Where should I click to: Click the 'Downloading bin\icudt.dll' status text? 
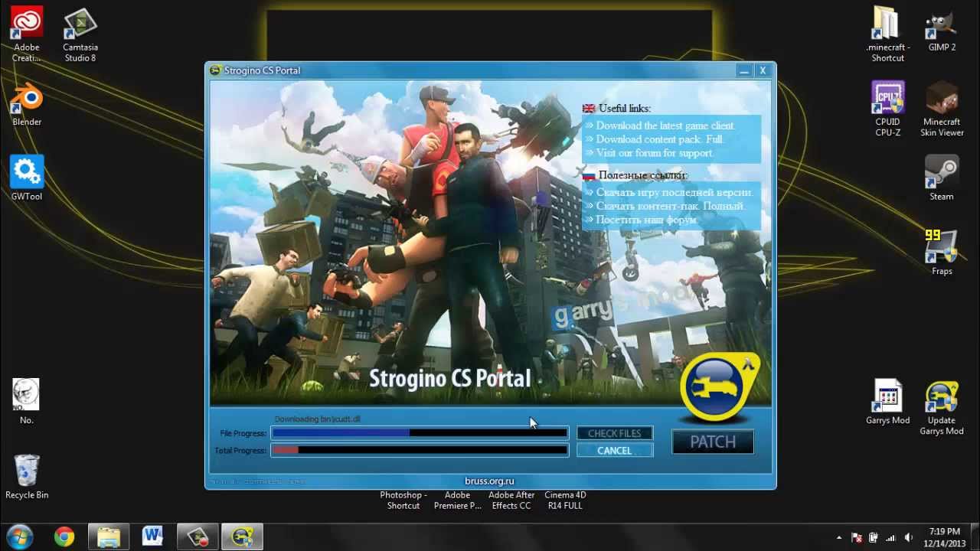pos(317,419)
